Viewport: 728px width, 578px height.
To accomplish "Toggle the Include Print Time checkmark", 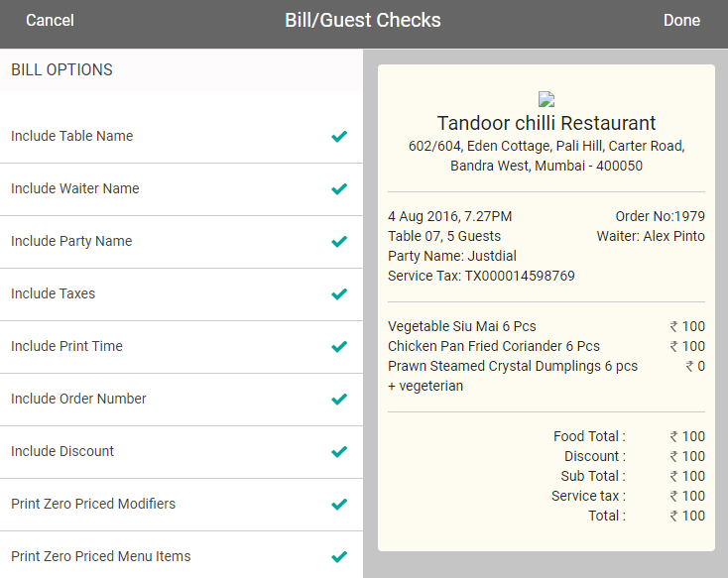I will pos(339,346).
